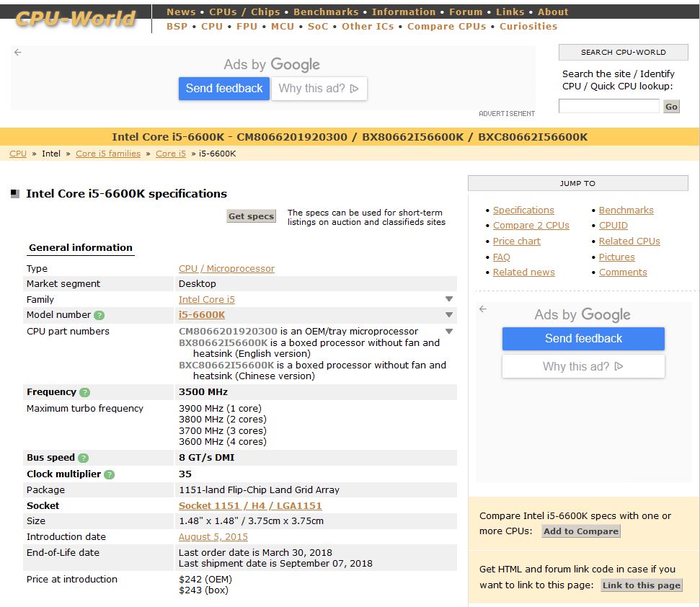Click the Go search button
700x607 pixels.
(671, 107)
